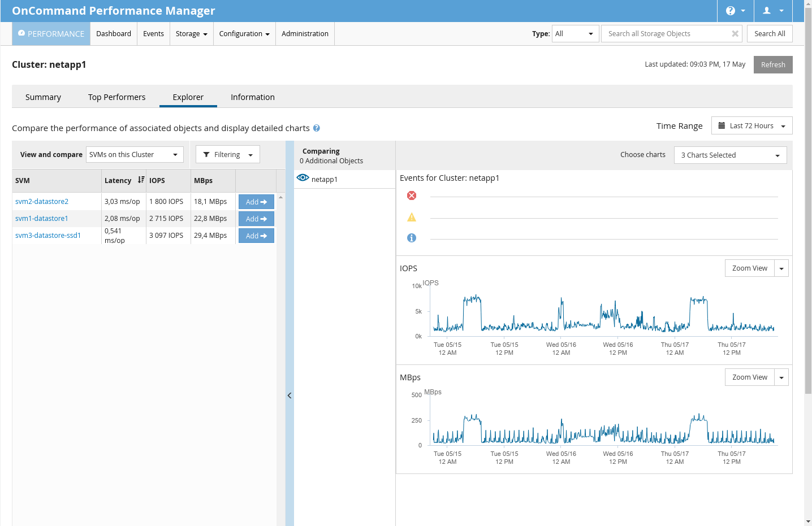Click the IOPS column header
Image resolution: width=812 pixels, height=526 pixels.
169,181
